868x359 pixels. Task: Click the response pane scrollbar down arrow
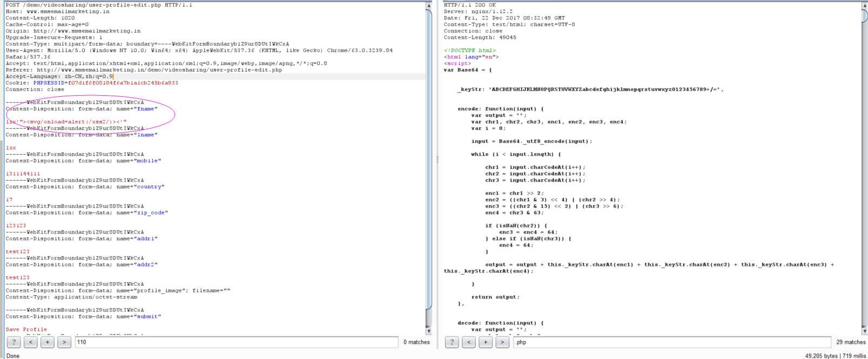pyautogui.click(x=864, y=330)
